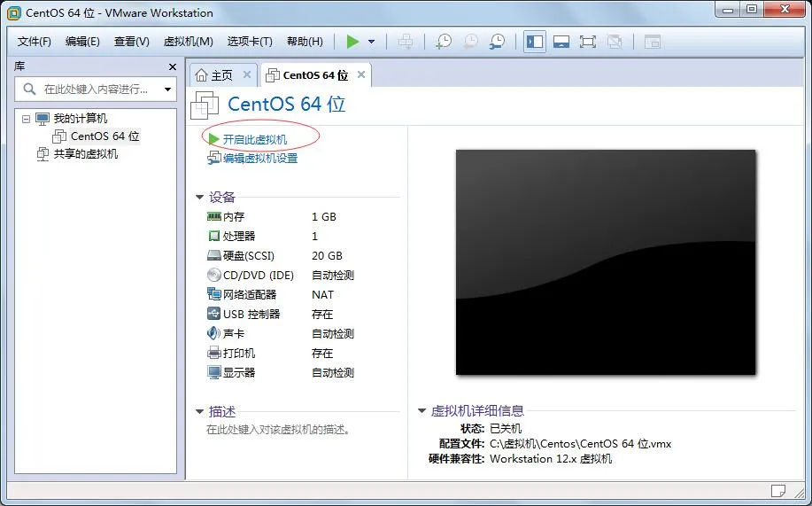812x506 pixels.
Task: Toggle the thumbnail bar toolbar icon
Action: 561,42
